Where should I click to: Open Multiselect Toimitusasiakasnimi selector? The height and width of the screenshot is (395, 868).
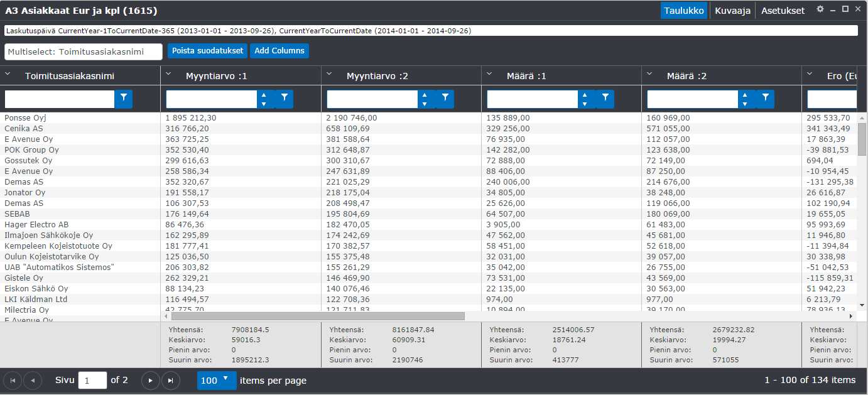[84, 51]
